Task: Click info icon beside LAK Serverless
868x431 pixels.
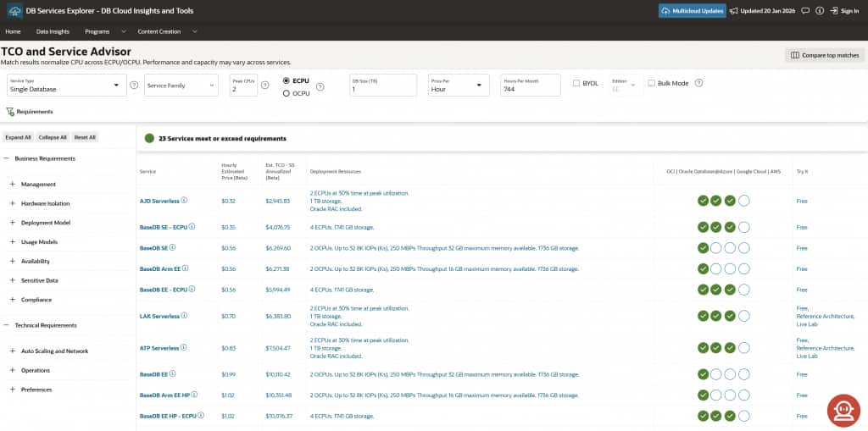Action: tap(185, 315)
